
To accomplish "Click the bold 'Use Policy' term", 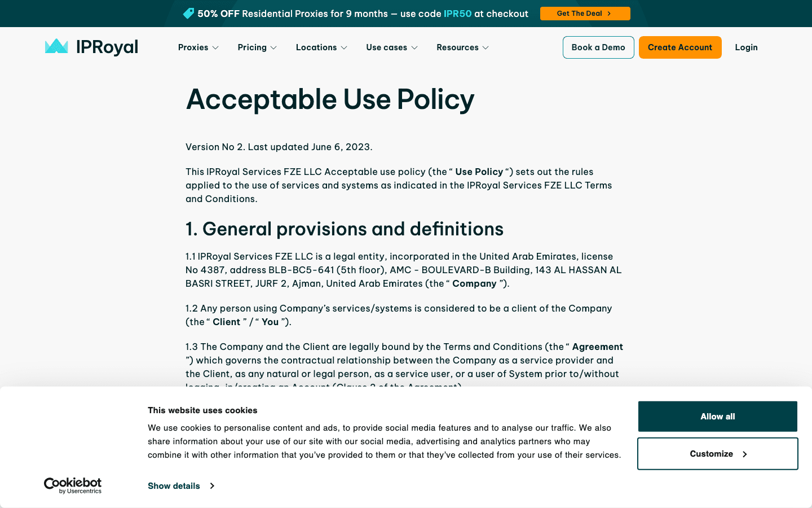I will point(479,172).
